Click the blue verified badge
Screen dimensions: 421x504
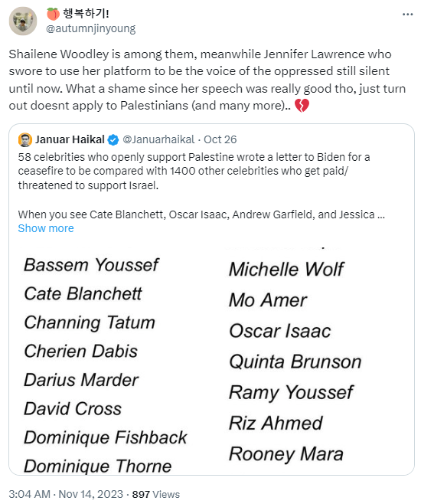[113, 140]
